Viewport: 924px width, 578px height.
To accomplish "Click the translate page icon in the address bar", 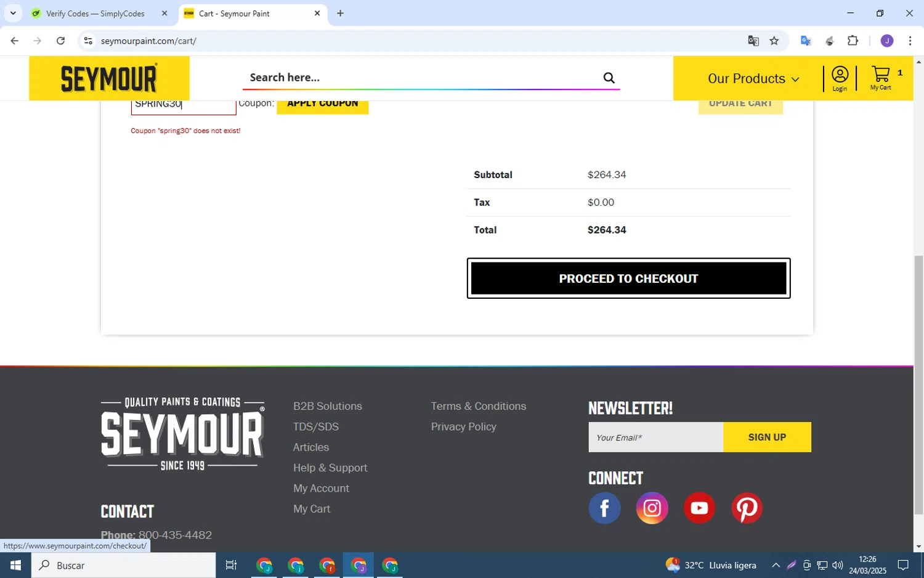I will [x=753, y=41].
